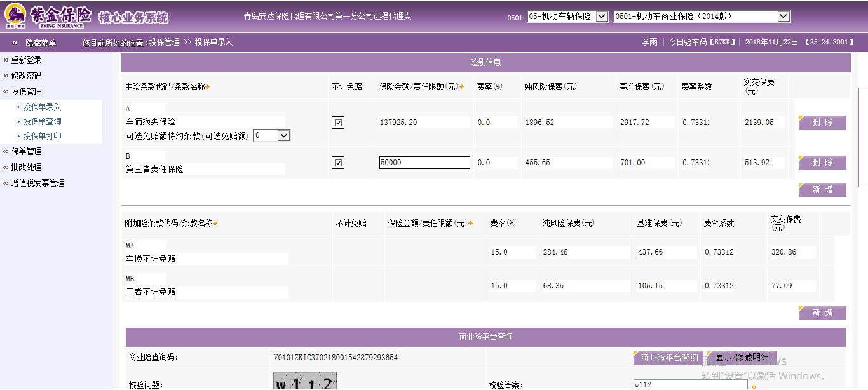Open 重新登录 in the sidebar
This screenshot has width=868, height=390.
pyautogui.click(x=26, y=60)
